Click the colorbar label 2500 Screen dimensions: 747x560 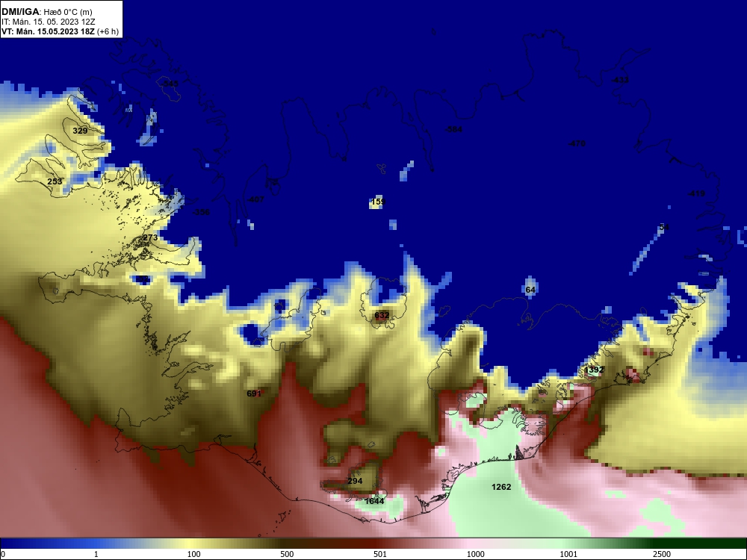coord(662,554)
